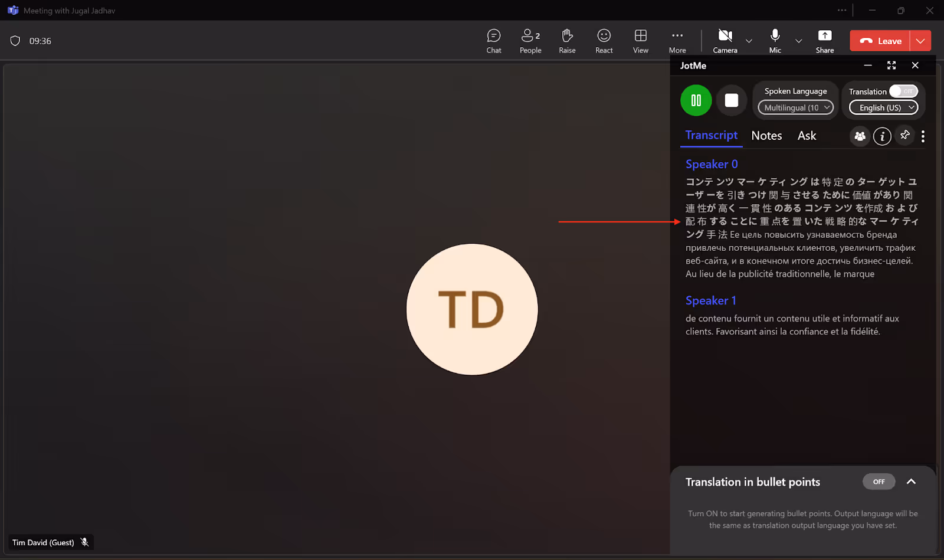Click the Translation in bullet points heading

pos(752,482)
